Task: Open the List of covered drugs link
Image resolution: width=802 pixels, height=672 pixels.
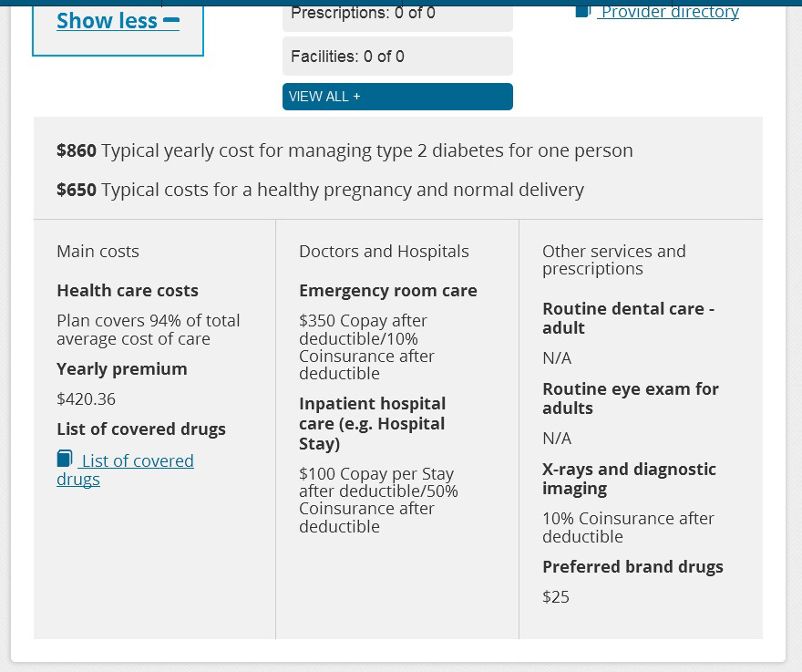Action: click(x=137, y=461)
